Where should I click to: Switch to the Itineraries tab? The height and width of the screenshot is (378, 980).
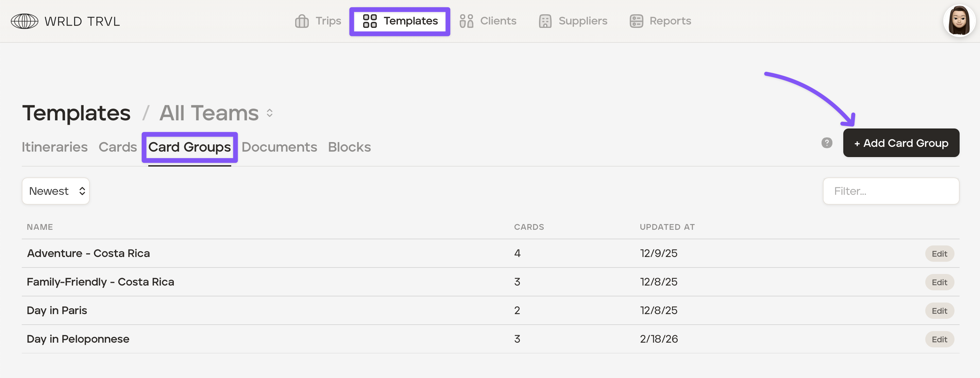54,147
